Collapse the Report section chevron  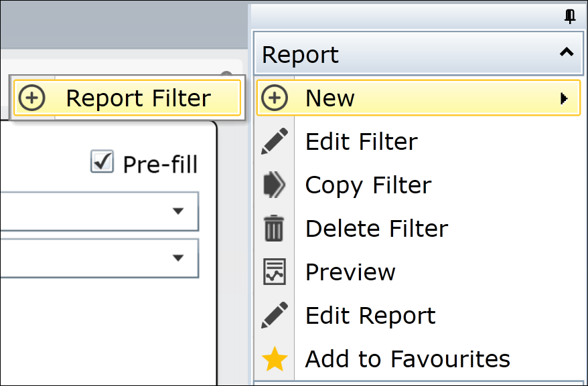pos(567,52)
